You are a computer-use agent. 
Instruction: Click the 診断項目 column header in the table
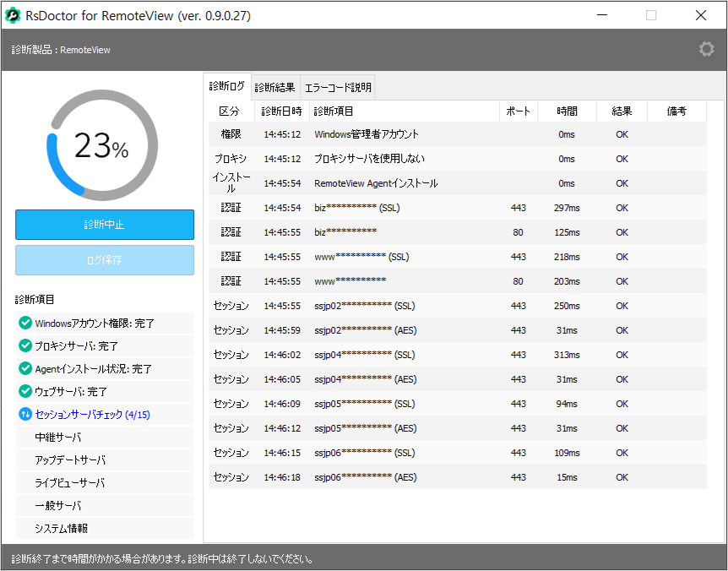click(x=405, y=111)
